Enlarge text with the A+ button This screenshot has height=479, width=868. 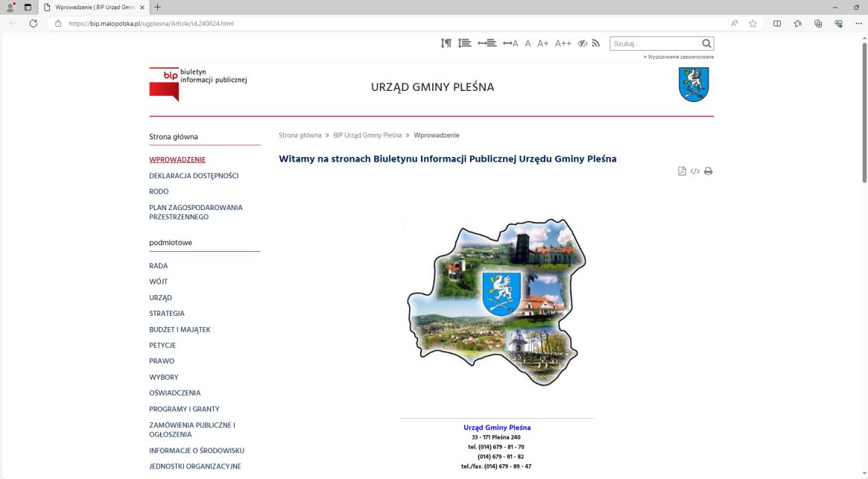coord(543,43)
